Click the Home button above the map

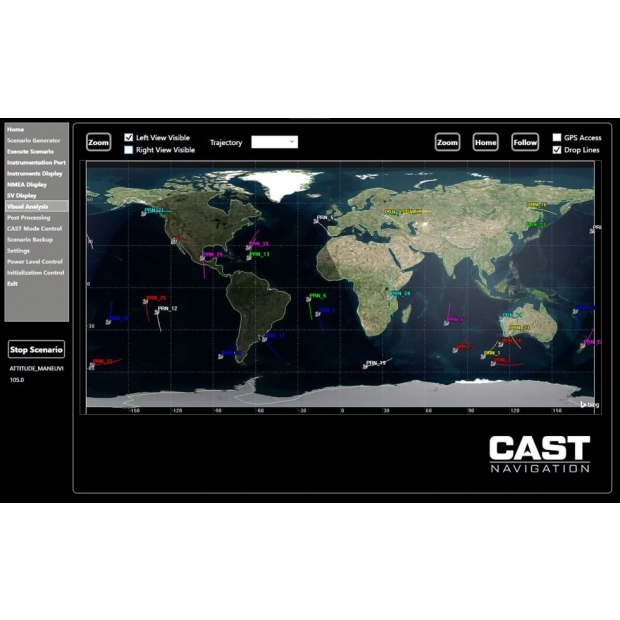pyautogui.click(x=486, y=143)
